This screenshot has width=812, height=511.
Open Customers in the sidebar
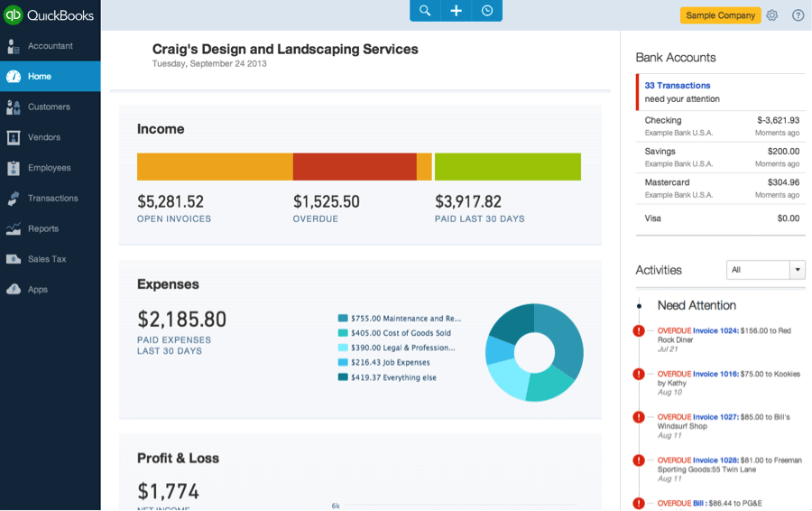tap(51, 107)
